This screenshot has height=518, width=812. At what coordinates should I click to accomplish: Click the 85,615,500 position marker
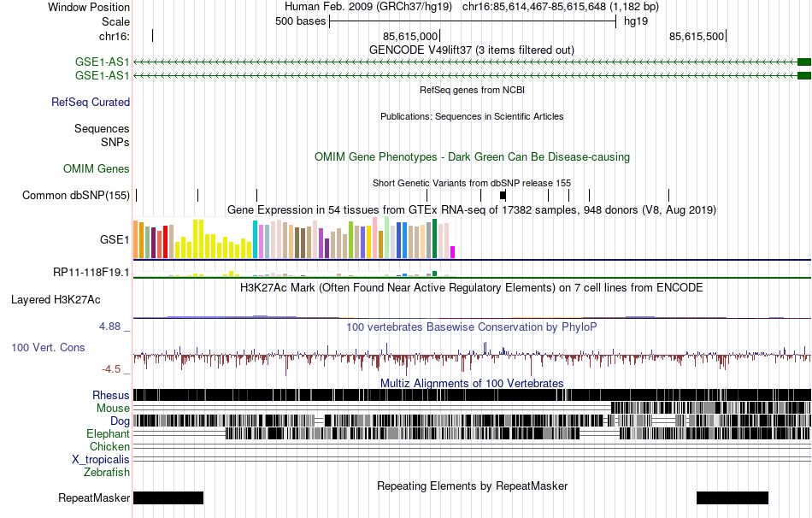point(697,36)
